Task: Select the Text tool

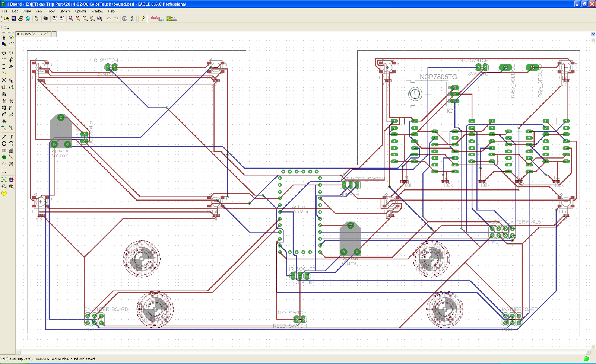Action: click(x=11, y=137)
